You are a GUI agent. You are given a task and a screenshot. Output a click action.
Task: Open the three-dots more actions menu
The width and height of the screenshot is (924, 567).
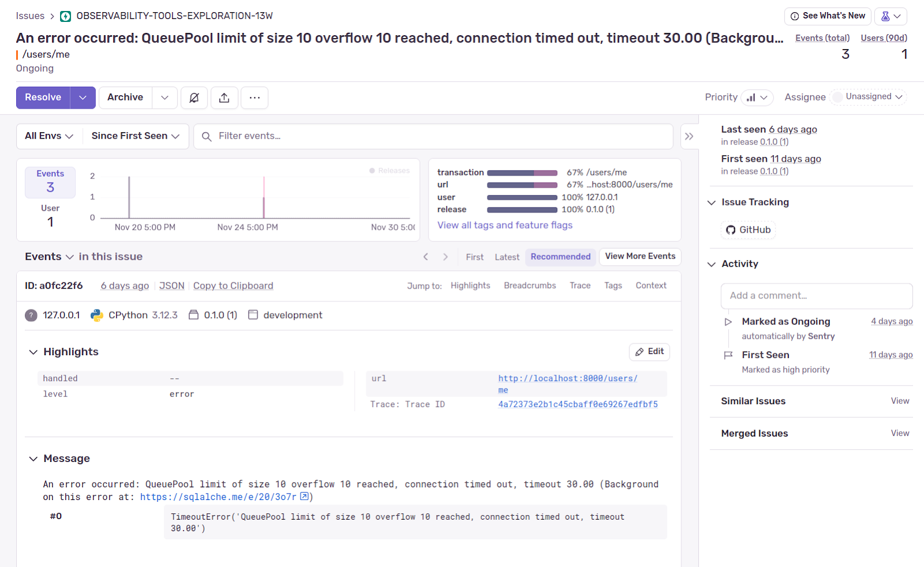255,98
